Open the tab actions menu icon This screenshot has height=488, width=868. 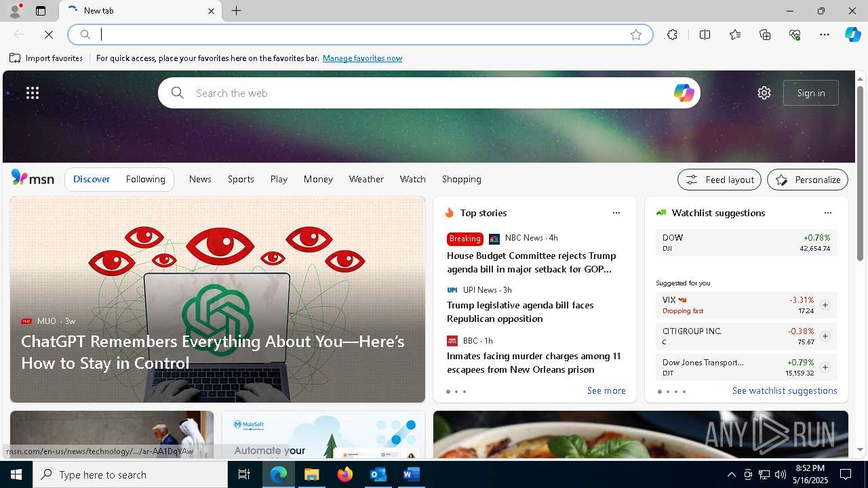click(41, 11)
